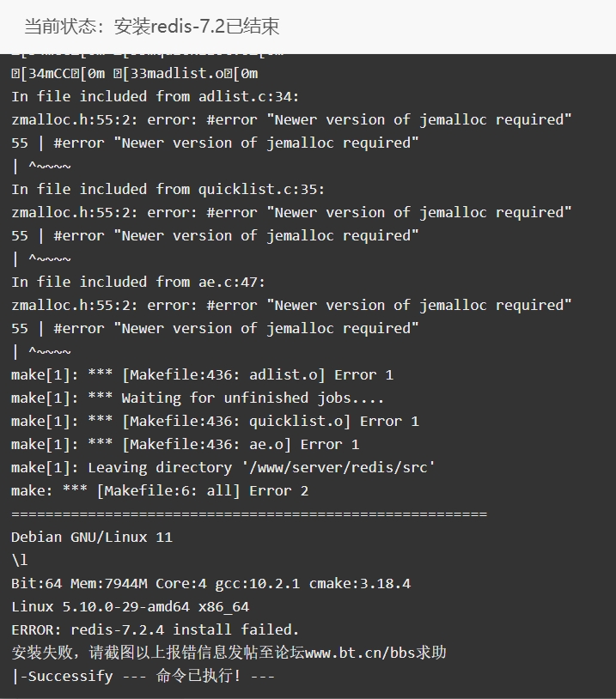Click the cmake:3.18.4 text
This screenshot has width=616, height=699.
pos(360,584)
